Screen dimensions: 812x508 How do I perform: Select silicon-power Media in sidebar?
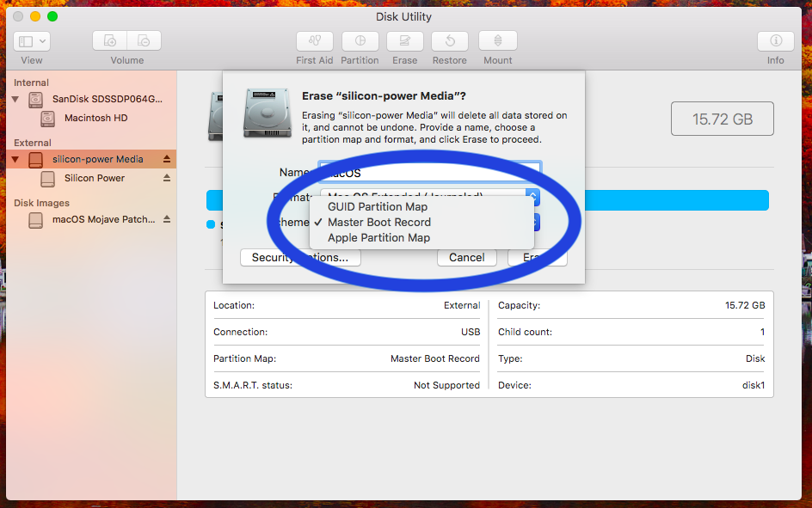pos(91,159)
